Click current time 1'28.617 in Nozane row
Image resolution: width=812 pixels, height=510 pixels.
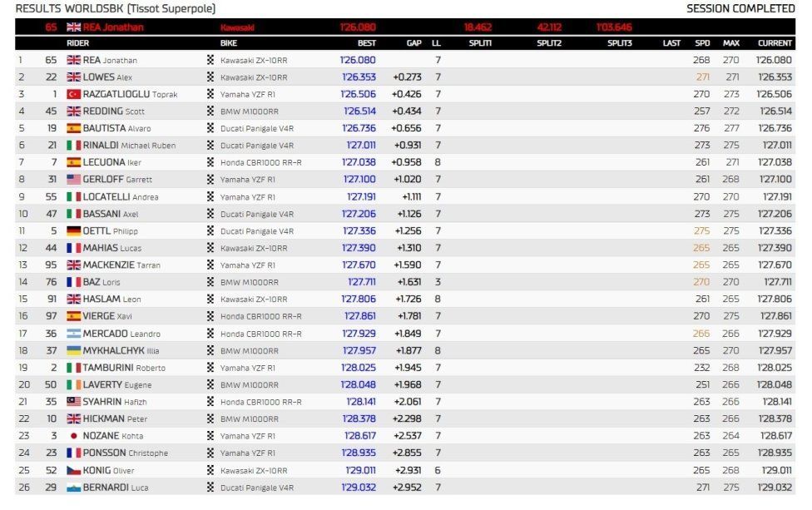point(776,436)
